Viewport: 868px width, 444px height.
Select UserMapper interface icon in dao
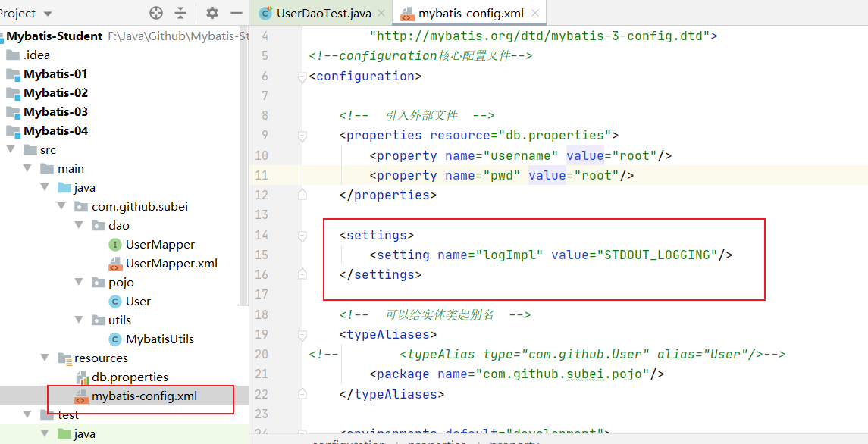[115, 244]
